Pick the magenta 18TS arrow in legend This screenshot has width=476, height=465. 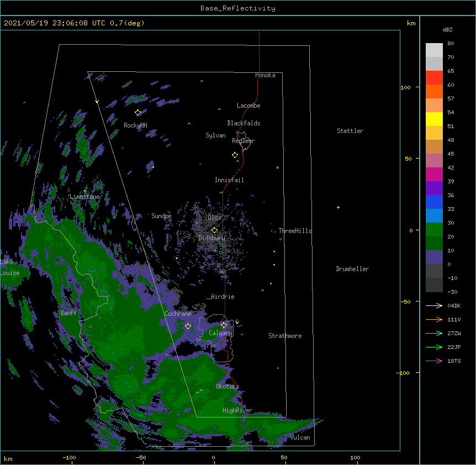pyautogui.click(x=434, y=361)
